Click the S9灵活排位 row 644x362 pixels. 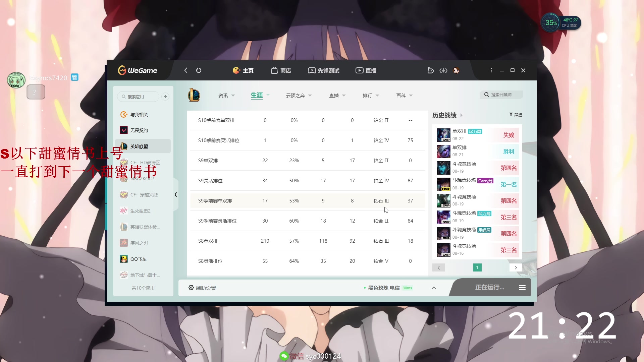[x=307, y=181]
